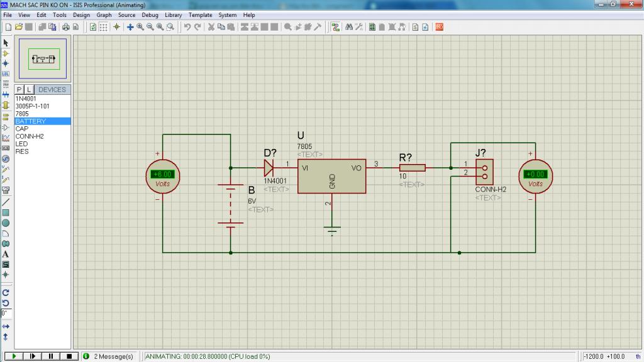The width and height of the screenshot is (644, 362).
Task: Click the horizontal mirror flip icon
Action: [x=6, y=327]
